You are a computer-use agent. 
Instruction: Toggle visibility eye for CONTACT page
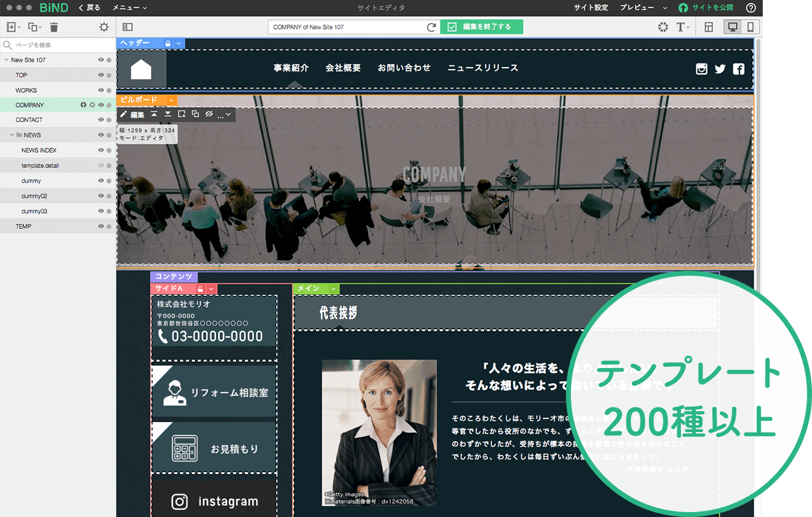(x=101, y=120)
